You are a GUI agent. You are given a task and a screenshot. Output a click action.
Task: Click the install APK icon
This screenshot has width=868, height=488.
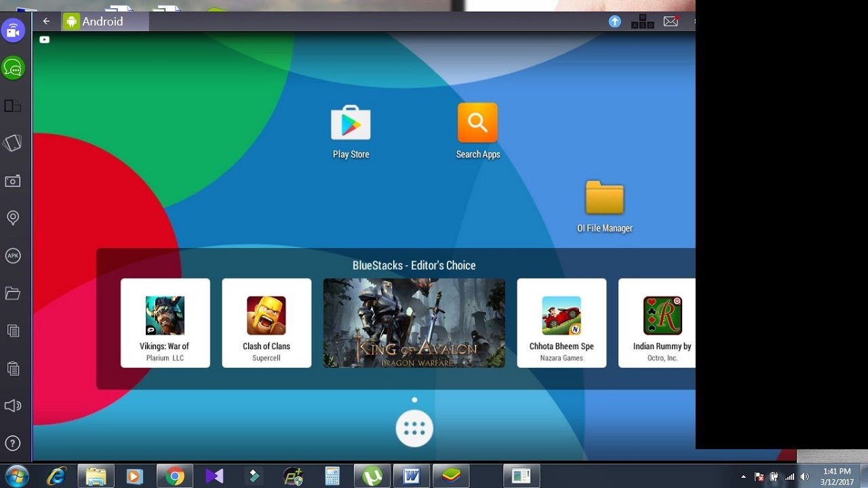click(x=12, y=256)
